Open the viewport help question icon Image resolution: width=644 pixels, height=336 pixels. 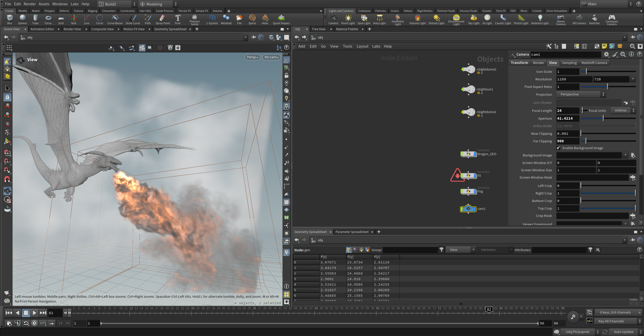(x=286, y=47)
